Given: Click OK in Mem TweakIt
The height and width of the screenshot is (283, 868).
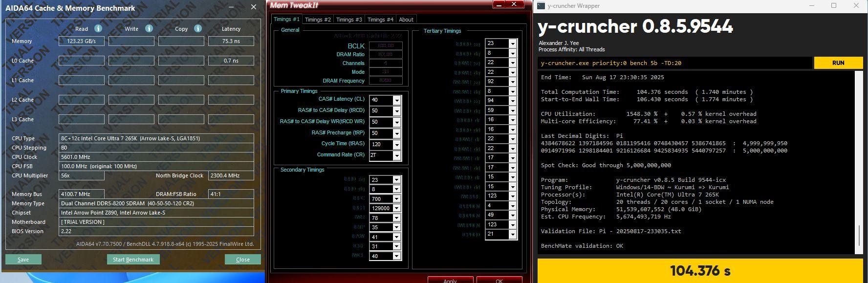Looking at the screenshot, I should tap(499, 280).
